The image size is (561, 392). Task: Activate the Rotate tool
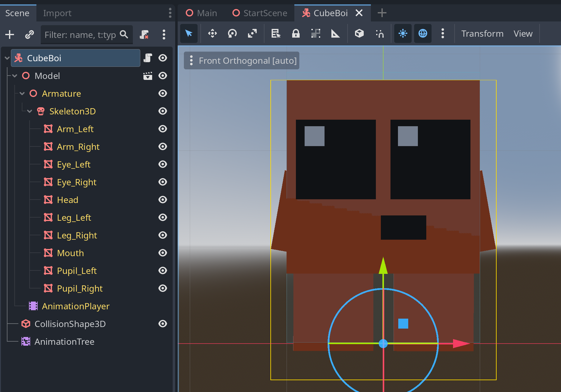coord(232,34)
